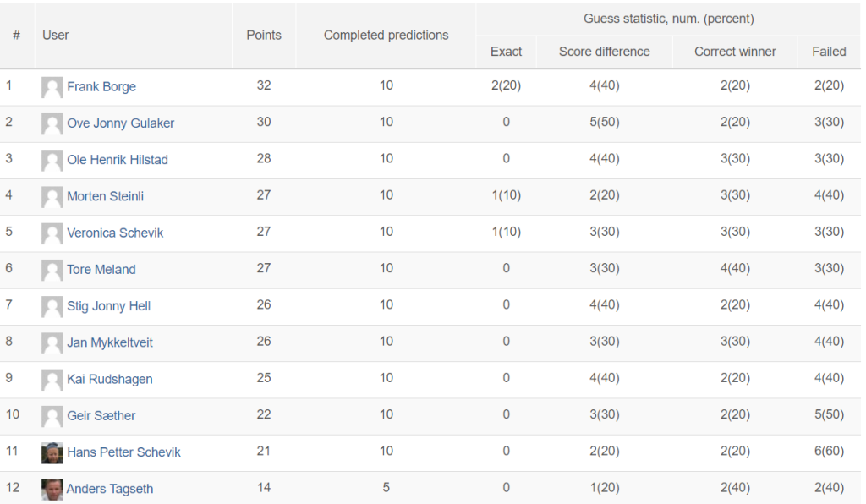Screen dimensions: 866x504
Task: Click the Points column header
Action: coord(264,36)
